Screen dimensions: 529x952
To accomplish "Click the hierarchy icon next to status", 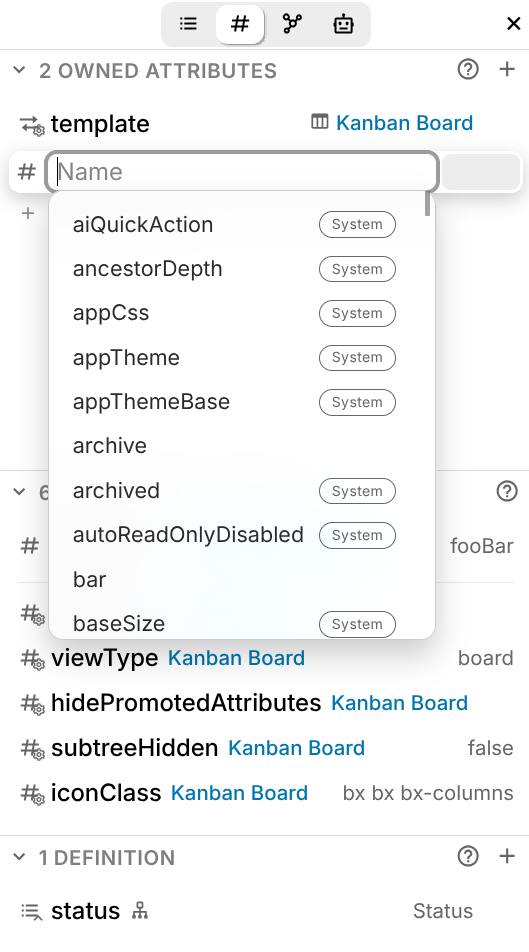I will 140,911.
